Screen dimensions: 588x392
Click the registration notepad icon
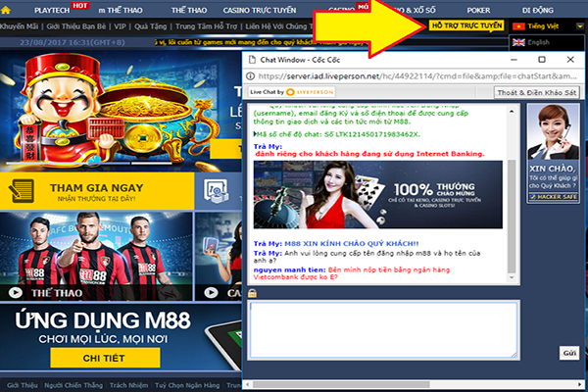click(21, 191)
